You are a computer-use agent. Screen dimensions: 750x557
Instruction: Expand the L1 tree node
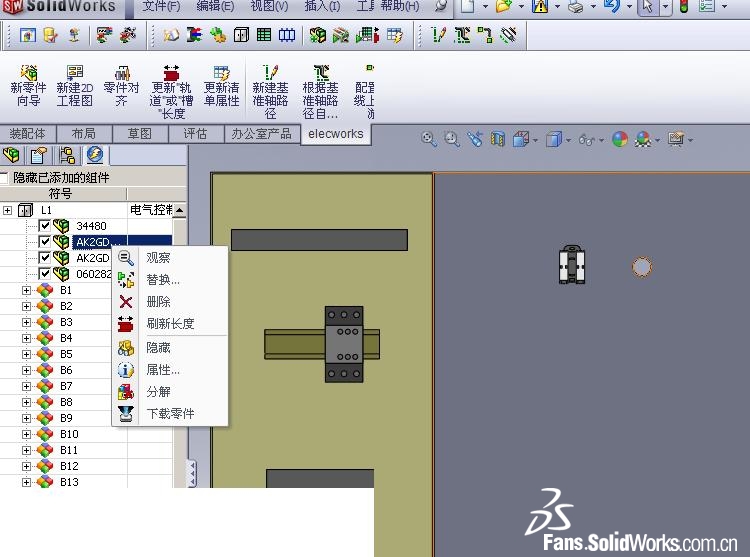coord(7,210)
